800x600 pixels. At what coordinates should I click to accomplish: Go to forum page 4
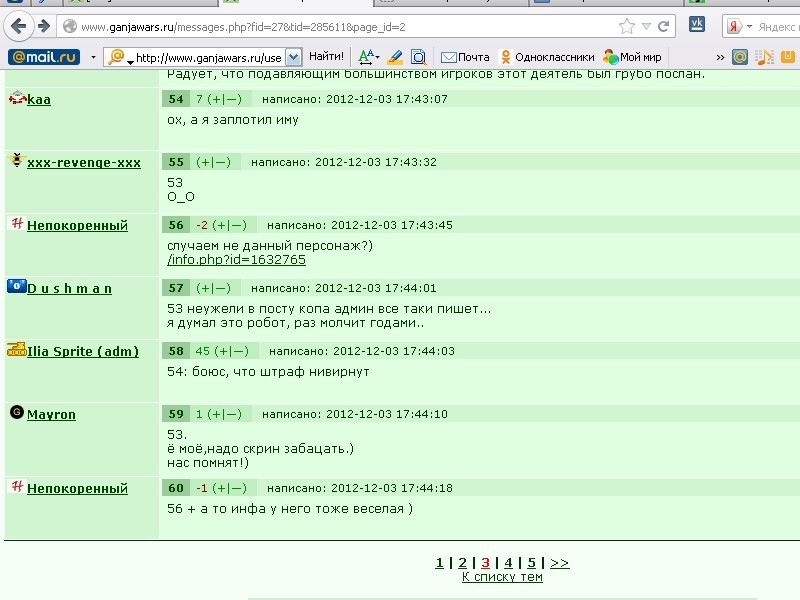click(x=508, y=563)
